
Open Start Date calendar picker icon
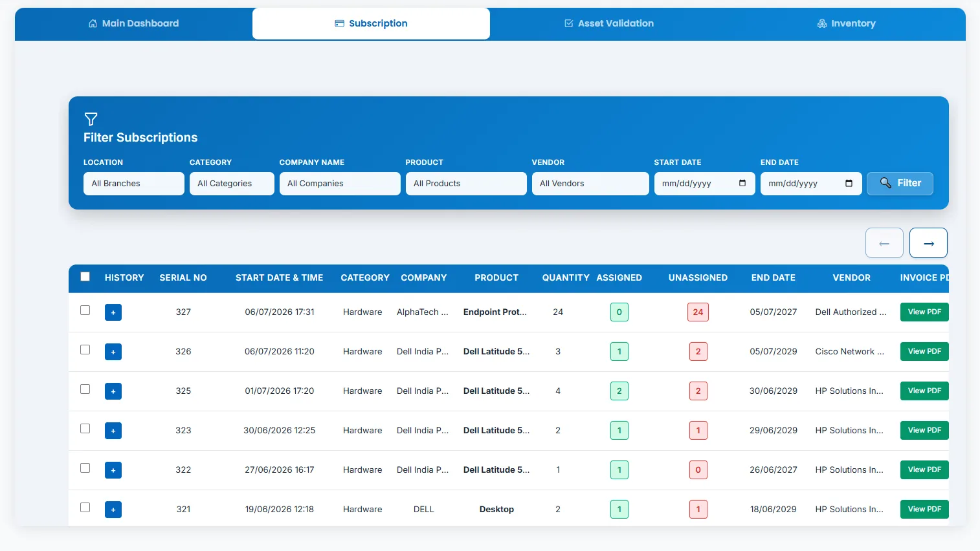tap(742, 183)
